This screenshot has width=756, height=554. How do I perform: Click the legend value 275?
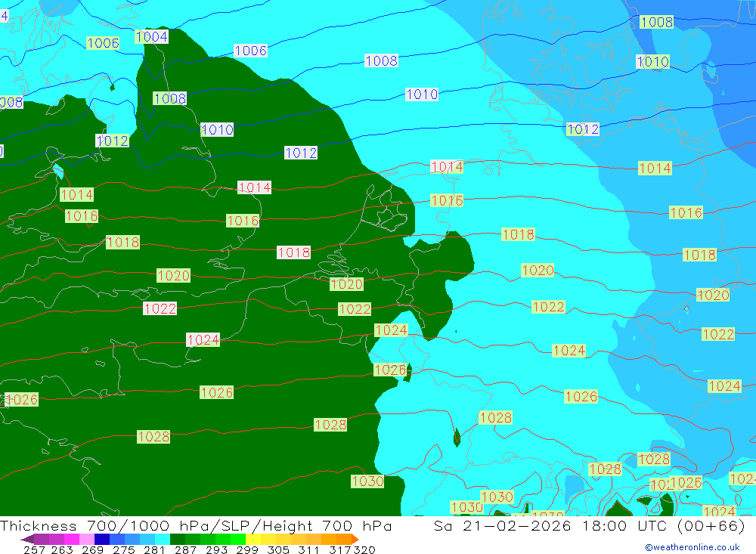(123, 549)
